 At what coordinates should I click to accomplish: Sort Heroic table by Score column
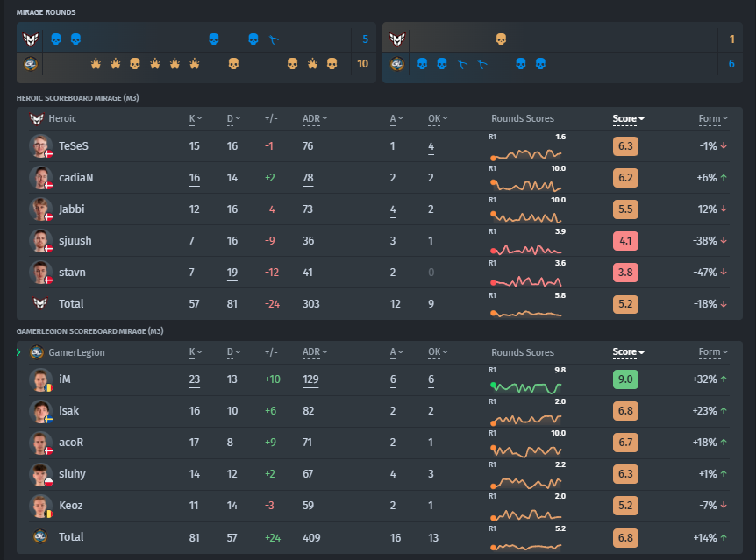(628, 118)
